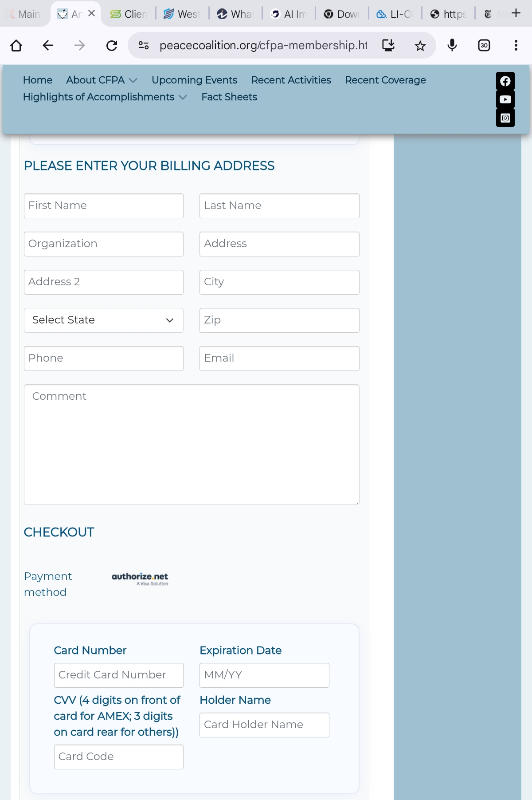
Task: Open the Instagram social icon
Action: point(505,118)
